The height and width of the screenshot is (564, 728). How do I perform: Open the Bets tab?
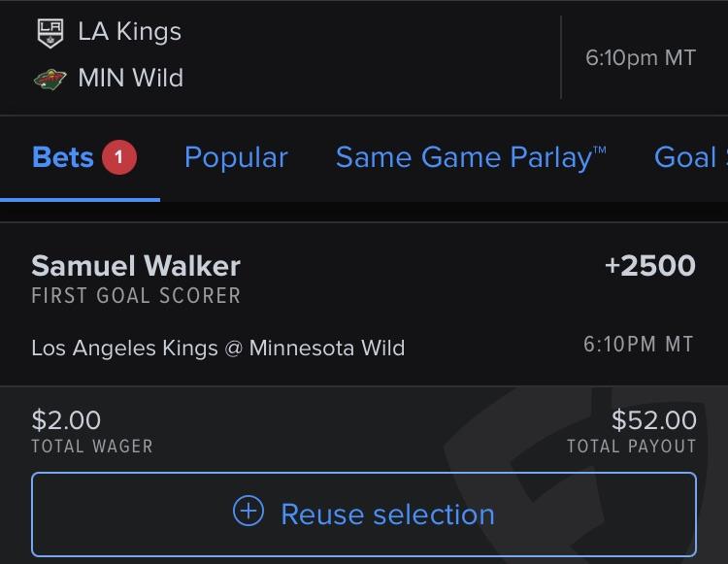pyautogui.click(x=63, y=157)
